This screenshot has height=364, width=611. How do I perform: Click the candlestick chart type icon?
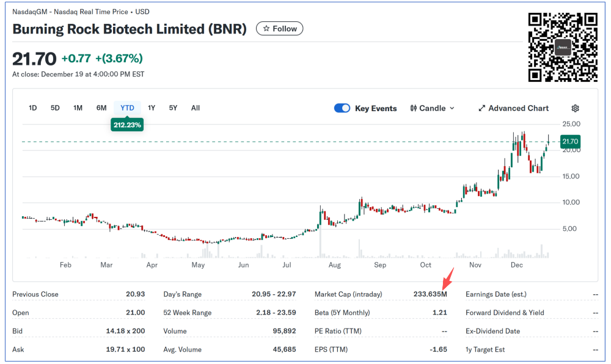pos(413,108)
